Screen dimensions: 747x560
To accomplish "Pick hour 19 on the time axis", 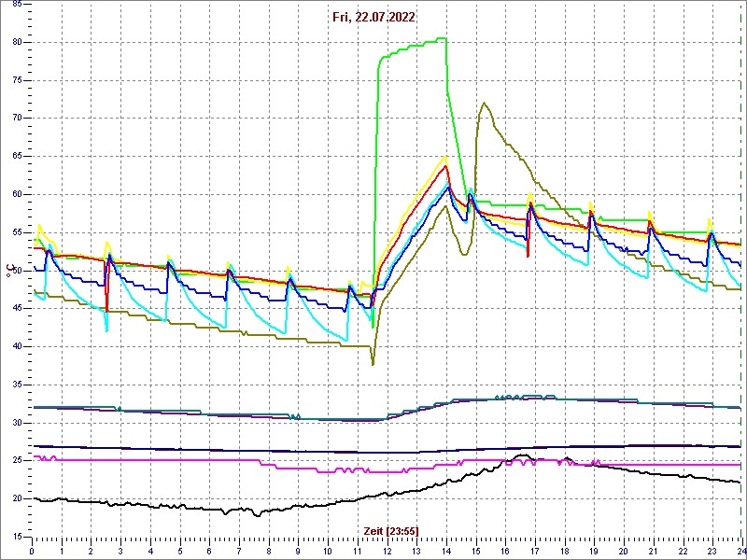I will tap(594, 552).
